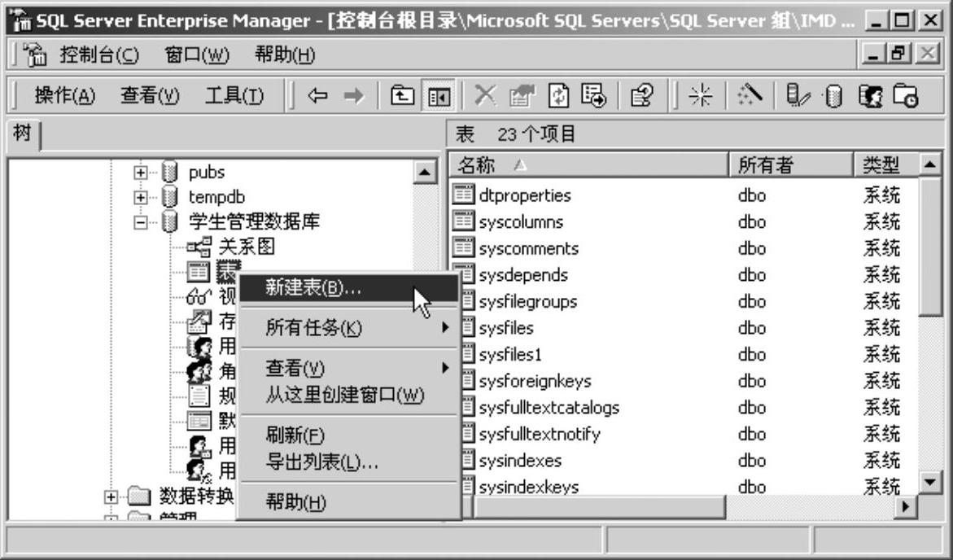Sort by the 名称 column header
This screenshot has height=560, width=953.
pos(589,164)
